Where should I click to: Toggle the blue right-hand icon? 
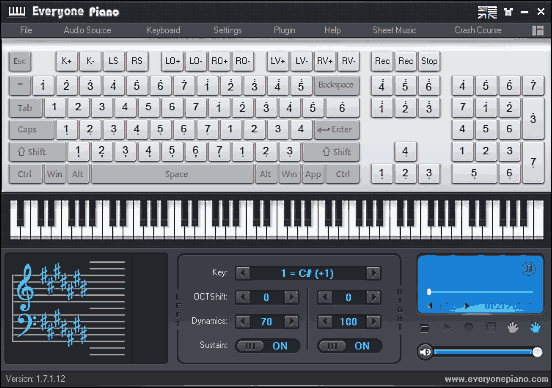point(535,328)
